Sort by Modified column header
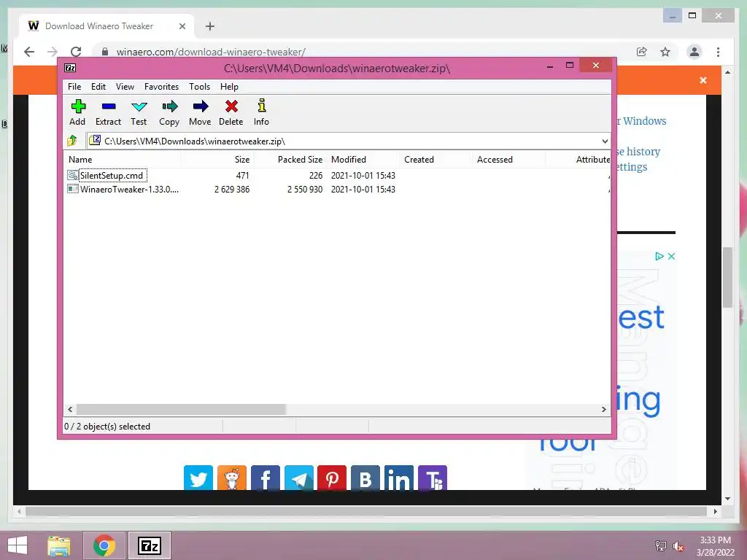747x560 pixels. (363, 160)
